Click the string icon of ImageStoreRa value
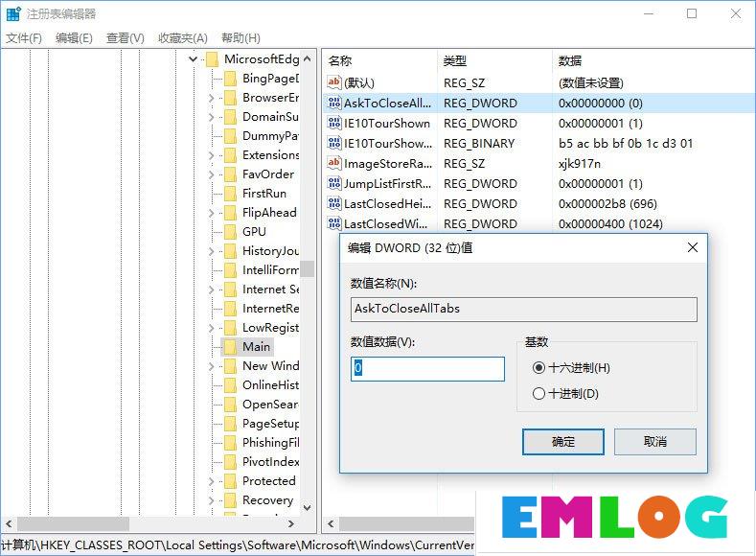This screenshot has height=556, width=756. pyautogui.click(x=334, y=164)
